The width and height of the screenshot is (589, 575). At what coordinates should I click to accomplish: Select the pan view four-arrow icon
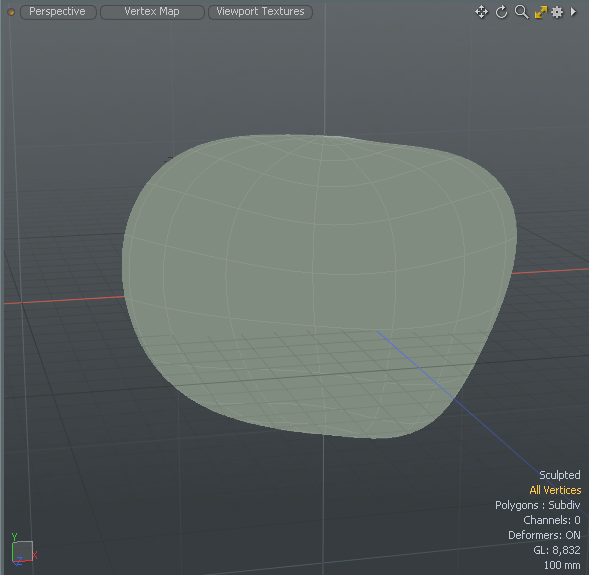[481, 12]
